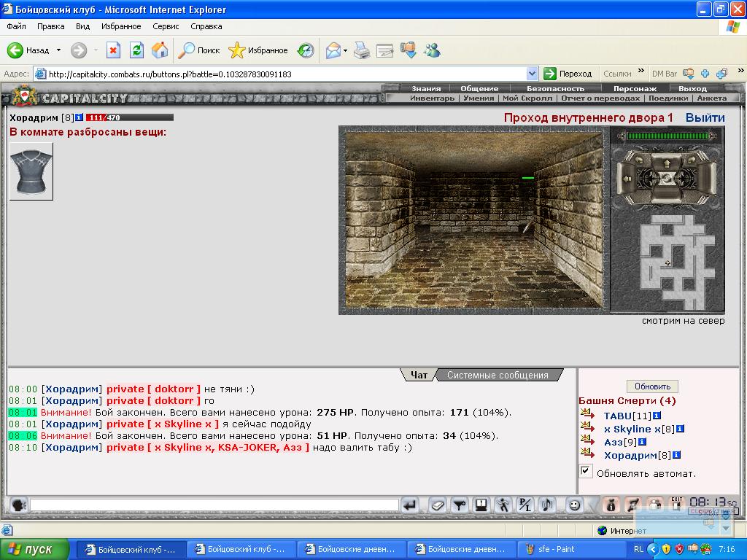Toggle the 'Обновлять автомат.' checkbox
Screen dimensions: 747x560
click(x=586, y=471)
